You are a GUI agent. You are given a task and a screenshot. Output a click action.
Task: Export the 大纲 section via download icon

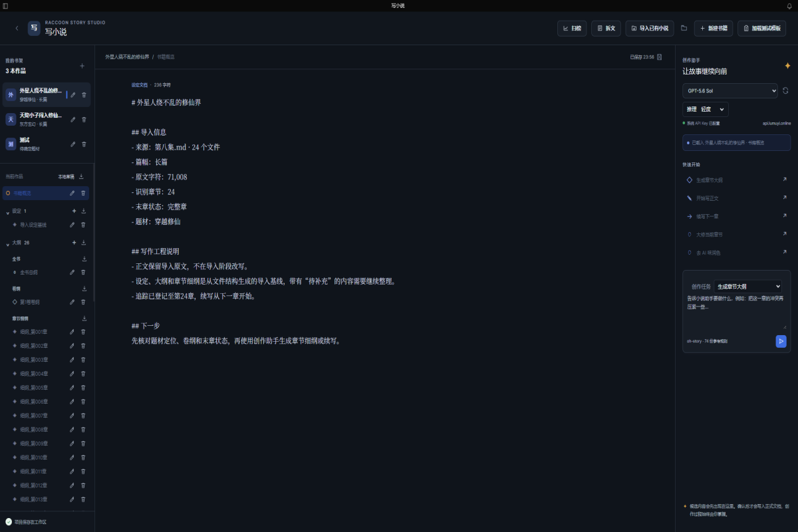[x=84, y=243]
